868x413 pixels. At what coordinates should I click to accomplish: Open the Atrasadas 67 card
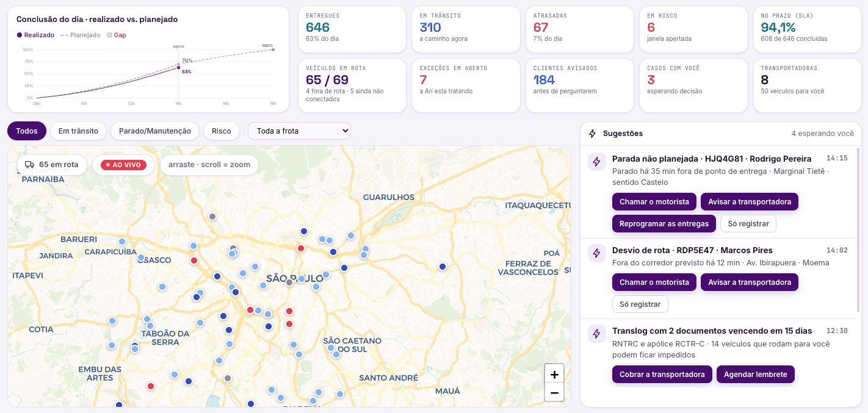[580, 29]
